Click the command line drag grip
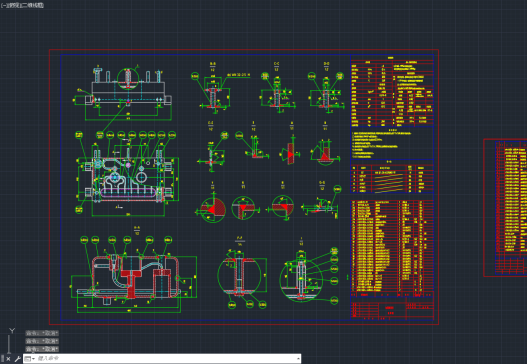The height and width of the screenshot is (364, 527). pyautogui.click(x=2, y=359)
